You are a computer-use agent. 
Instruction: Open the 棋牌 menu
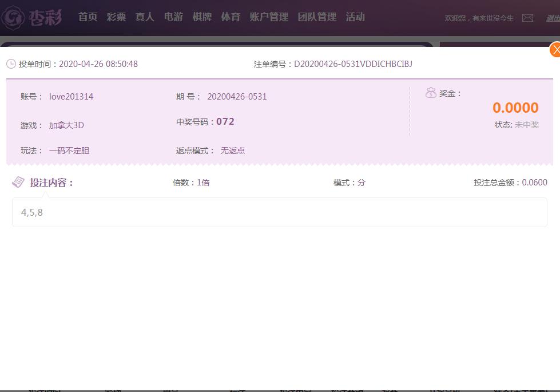coord(202,17)
